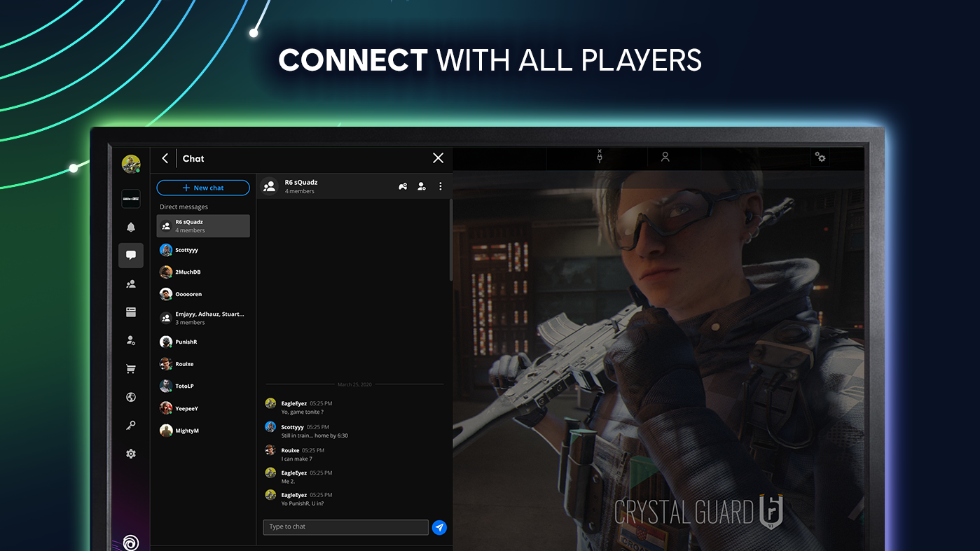Send message using the paper plane button
The height and width of the screenshot is (551, 980).
[439, 527]
